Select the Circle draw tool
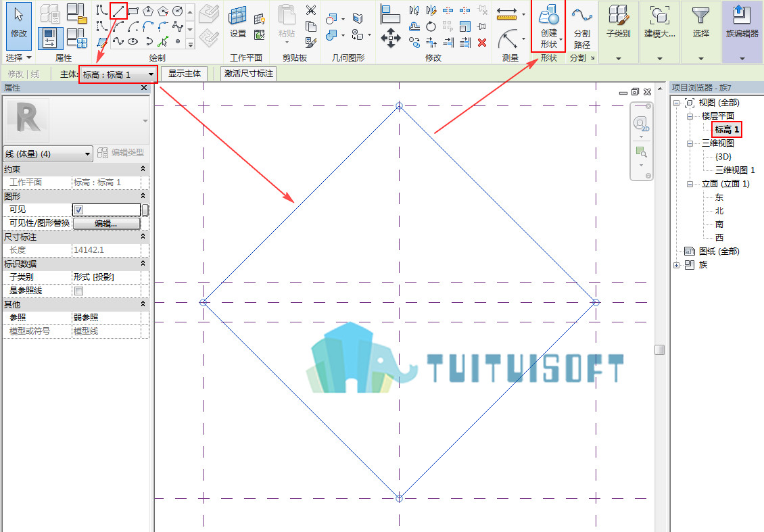 178,11
